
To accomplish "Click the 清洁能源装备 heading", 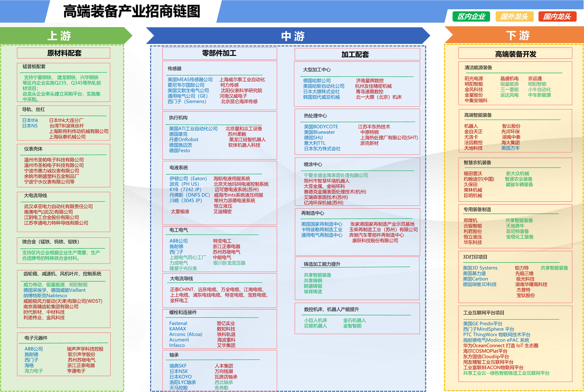I will click(478, 67).
